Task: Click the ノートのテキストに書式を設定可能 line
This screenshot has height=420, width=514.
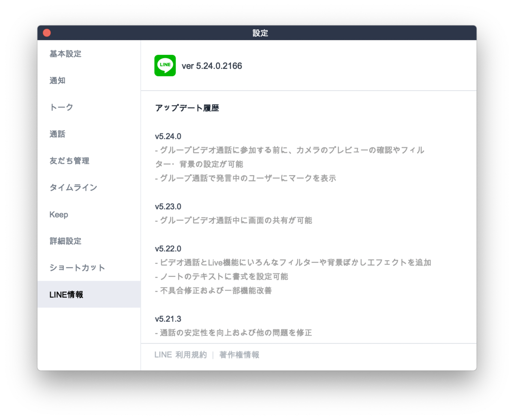Action: [221, 276]
